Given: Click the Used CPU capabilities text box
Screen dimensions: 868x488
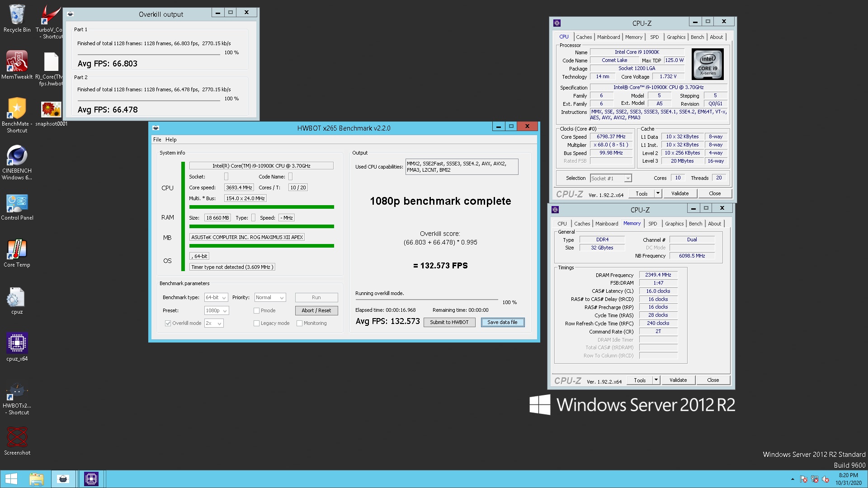Looking at the screenshot, I should 462,167.
